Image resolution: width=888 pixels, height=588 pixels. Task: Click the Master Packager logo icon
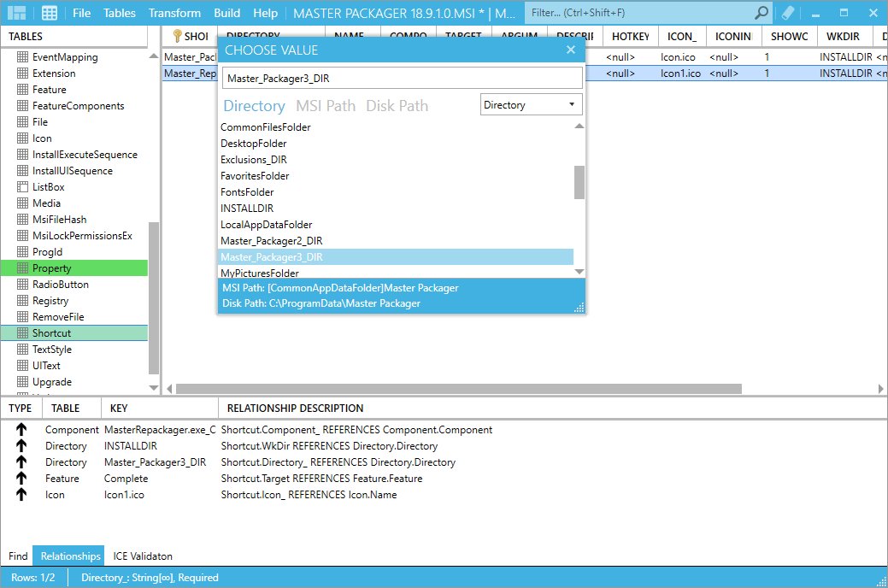point(16,13)
